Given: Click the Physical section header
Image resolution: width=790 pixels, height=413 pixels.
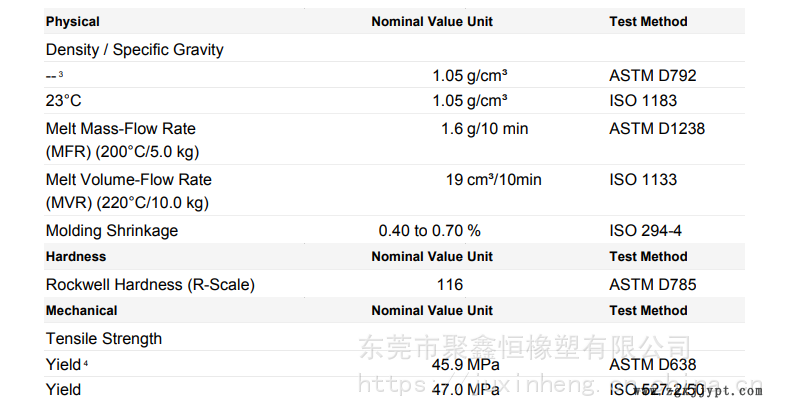Looking at the screenshot, I should (x=73, y=21).
